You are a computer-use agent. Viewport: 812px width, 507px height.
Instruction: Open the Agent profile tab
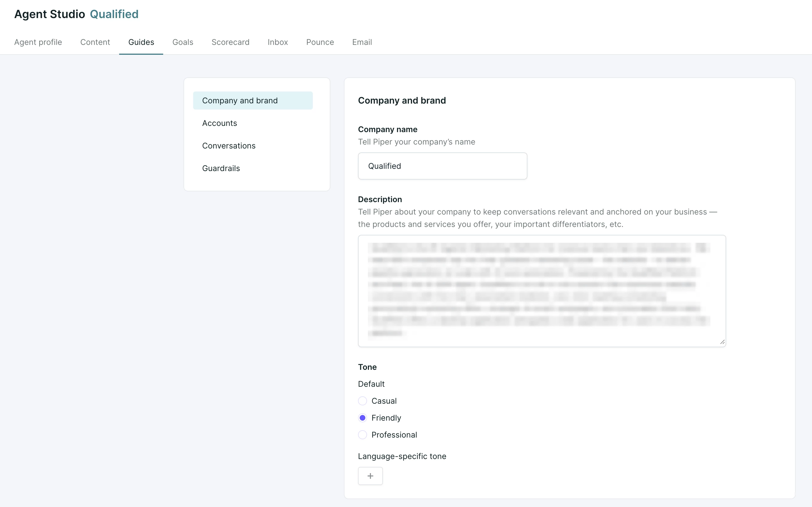(x=38, y=42)
